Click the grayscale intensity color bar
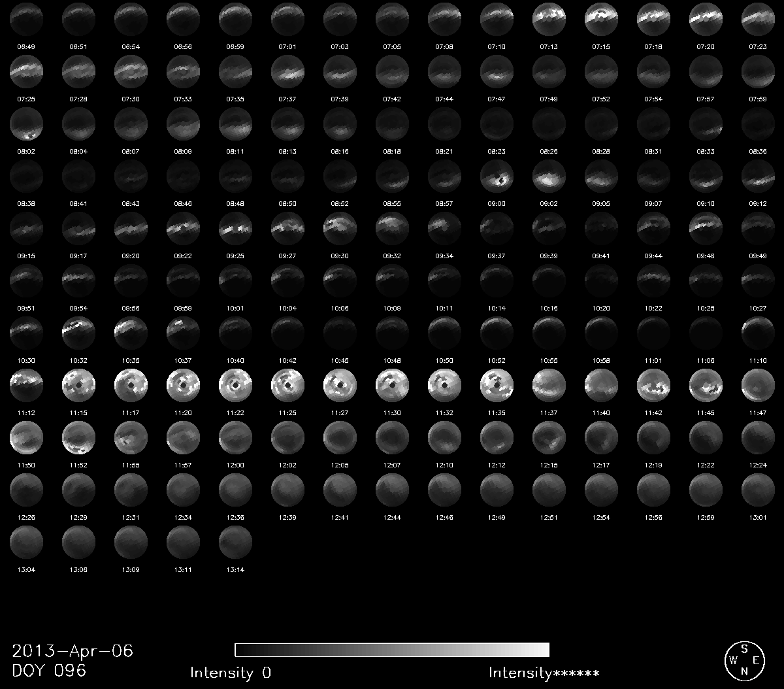Viewport: 784px width, 689px height. pyautogui.click(x=392, y=649)
